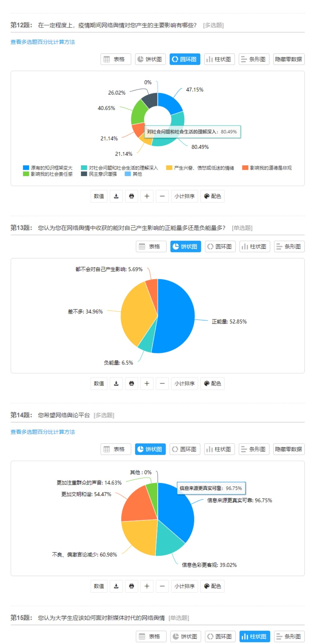Screen dimensions: 312x644
Task: Toggle 隐藏零数据 for Question 12
Action: pos(288,59)
